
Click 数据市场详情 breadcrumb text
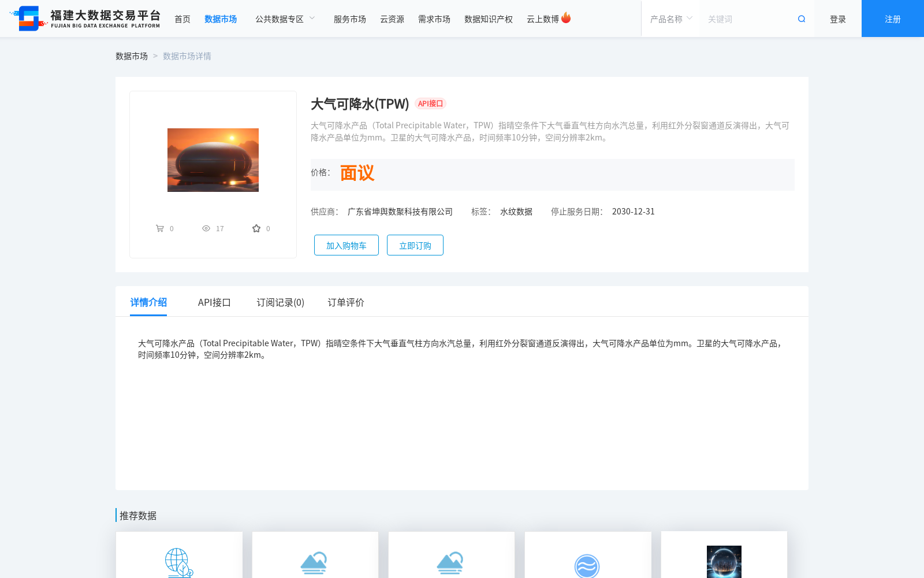187,56
